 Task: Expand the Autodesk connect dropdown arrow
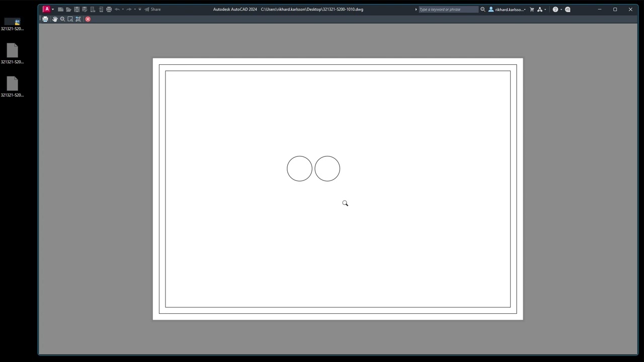pos(545,10)
